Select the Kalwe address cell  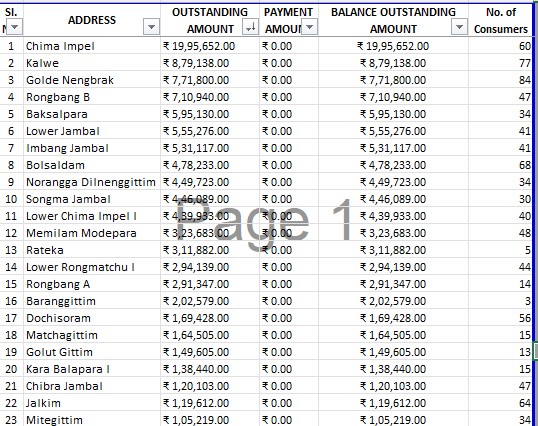click(92, 63)
